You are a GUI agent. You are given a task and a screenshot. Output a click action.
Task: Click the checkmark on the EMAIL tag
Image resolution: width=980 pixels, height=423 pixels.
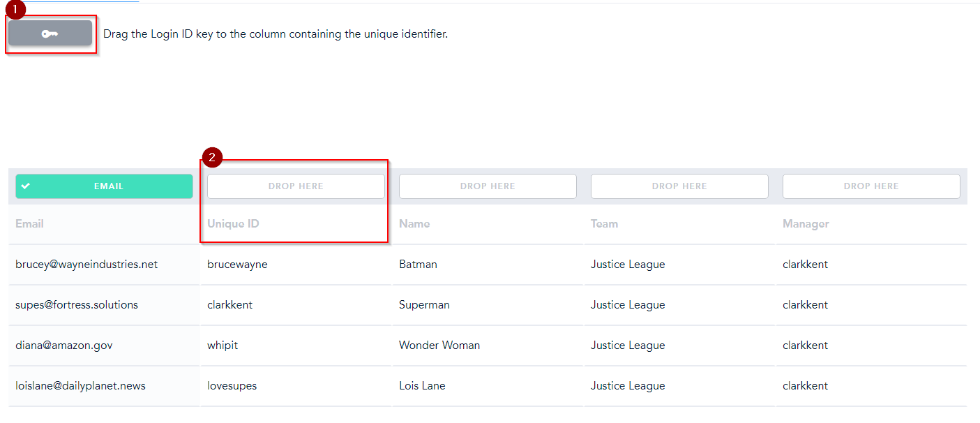tap(26, 186)
